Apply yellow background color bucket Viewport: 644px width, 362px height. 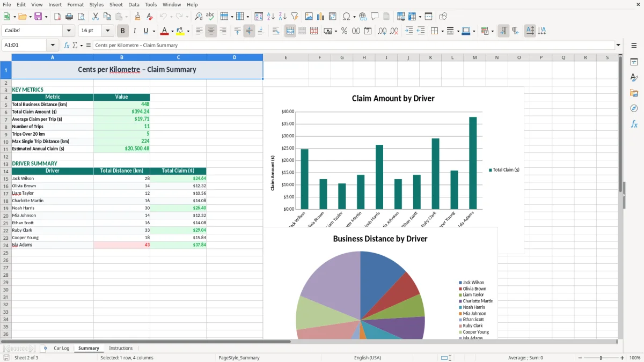[180, 31]
